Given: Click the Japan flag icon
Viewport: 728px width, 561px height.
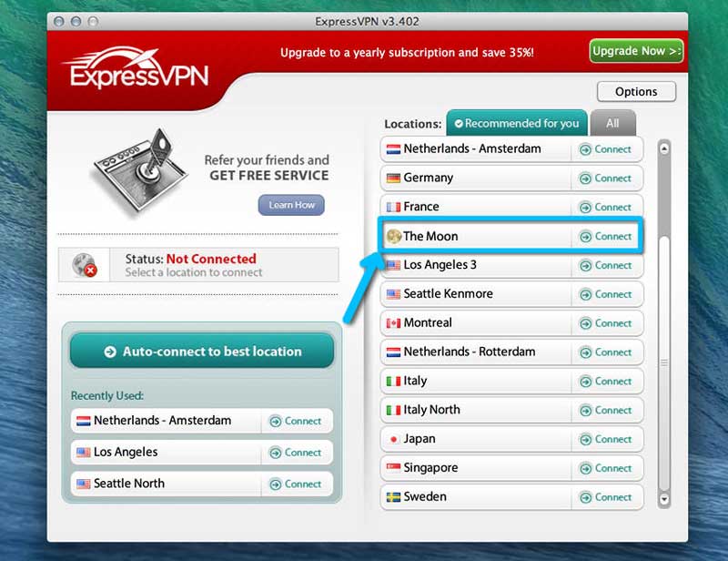Looking at the screenshot, I should pyautogui.click(x=393, y=439).
